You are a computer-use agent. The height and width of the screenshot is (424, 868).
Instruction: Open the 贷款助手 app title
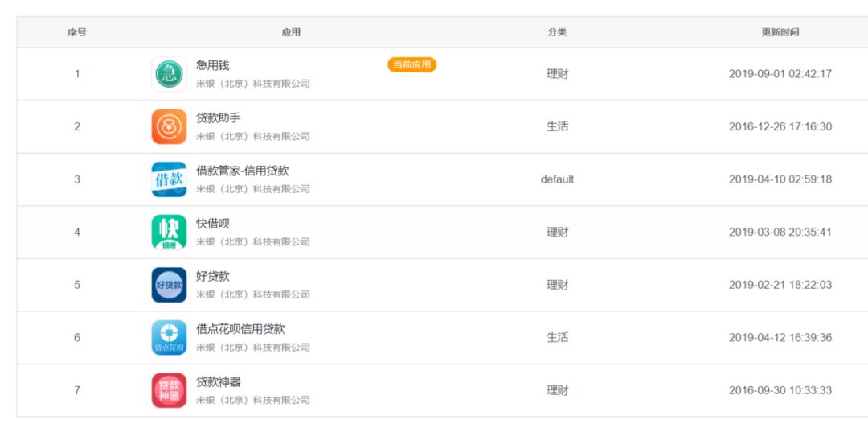pos(219,117)
